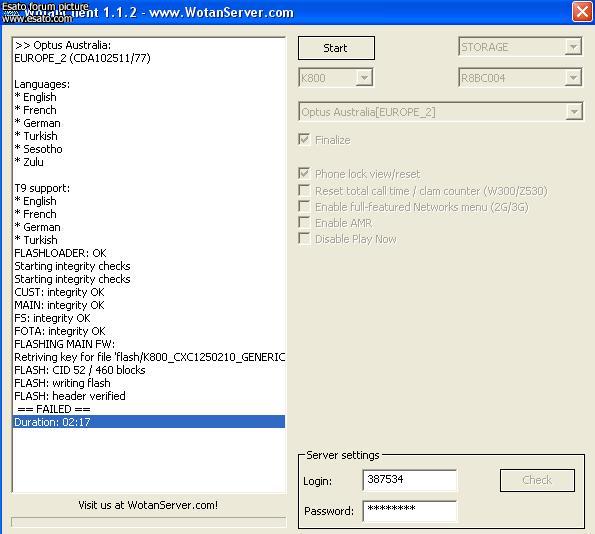Click the Visit us at WotanServer.com text
This screenshot has height=534, width=595.
(x=148, y=505)
